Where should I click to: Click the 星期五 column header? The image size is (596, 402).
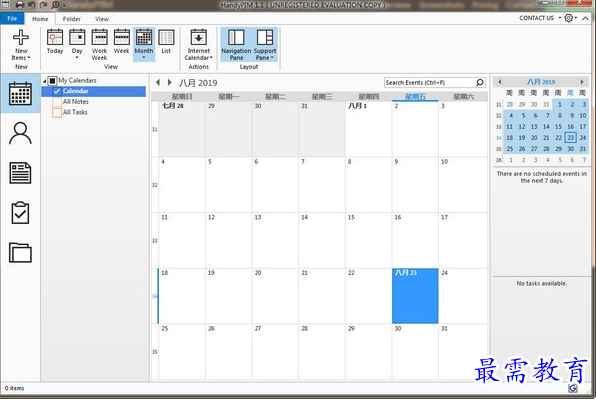[x=415, y=97]
